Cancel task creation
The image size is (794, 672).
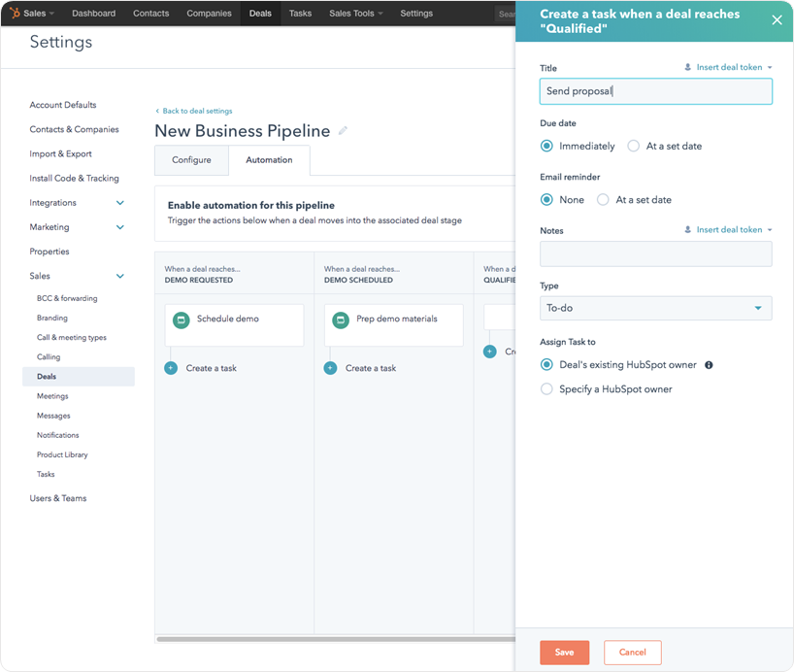click(x=633, y=653)
